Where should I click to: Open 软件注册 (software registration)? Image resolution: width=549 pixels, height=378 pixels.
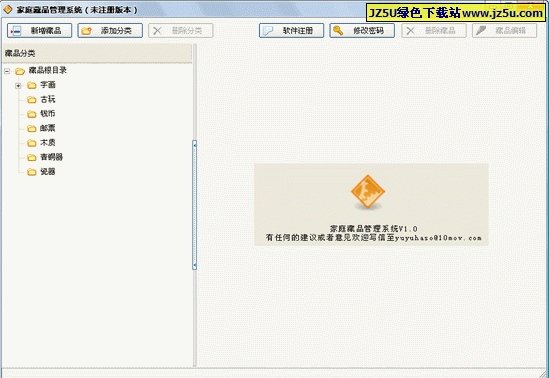pyautogui.click(x=291, y=31)
